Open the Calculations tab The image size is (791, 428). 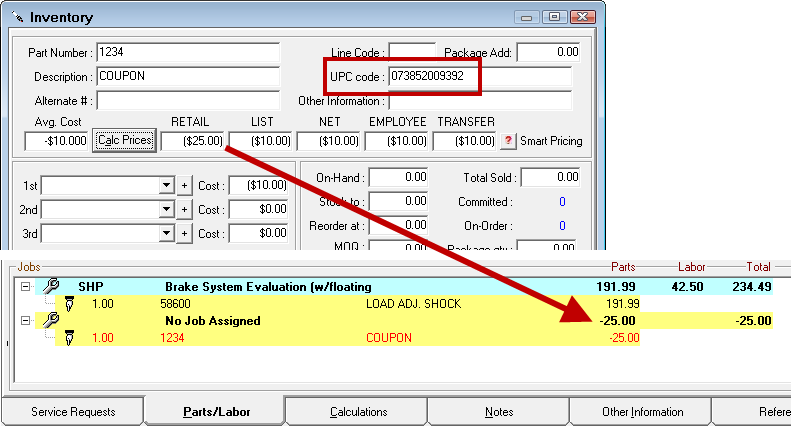(358, 412)
